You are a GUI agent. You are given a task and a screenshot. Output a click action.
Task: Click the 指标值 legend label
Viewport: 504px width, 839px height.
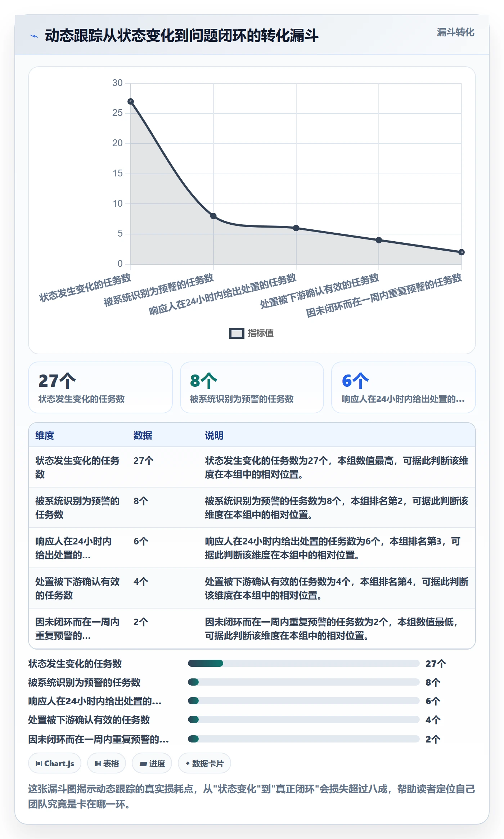point(261,333)
